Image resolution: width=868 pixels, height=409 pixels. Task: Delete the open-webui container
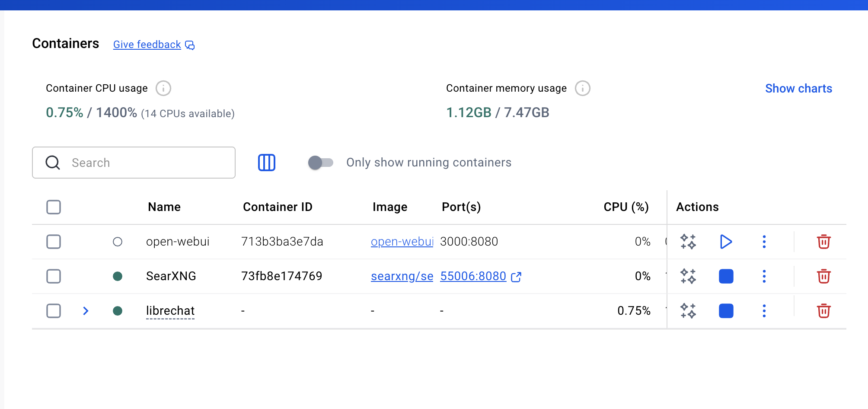[x=823, y=242]
